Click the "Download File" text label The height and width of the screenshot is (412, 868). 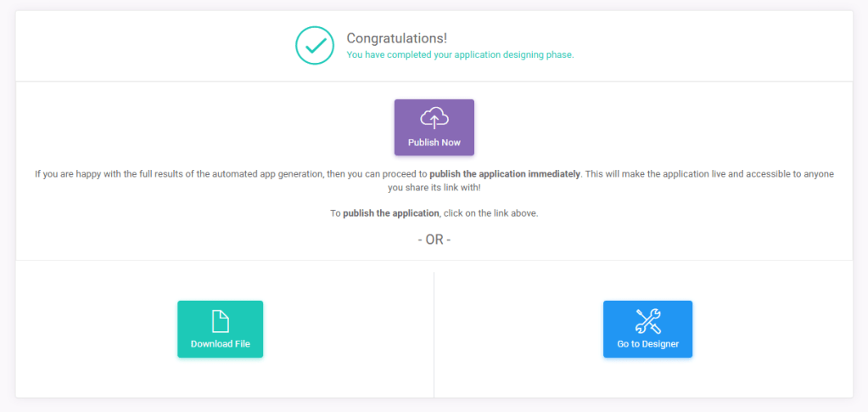pos(220,344)
